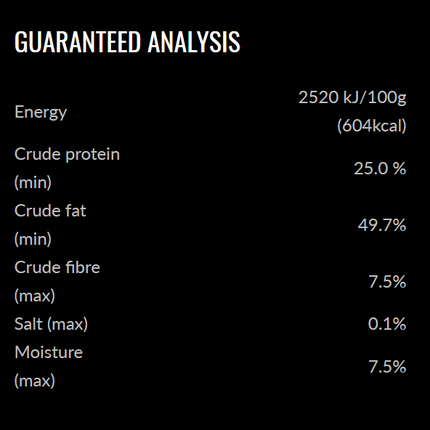
Task: Click the (max) text under Crude fibre
Action: (35, 296)
